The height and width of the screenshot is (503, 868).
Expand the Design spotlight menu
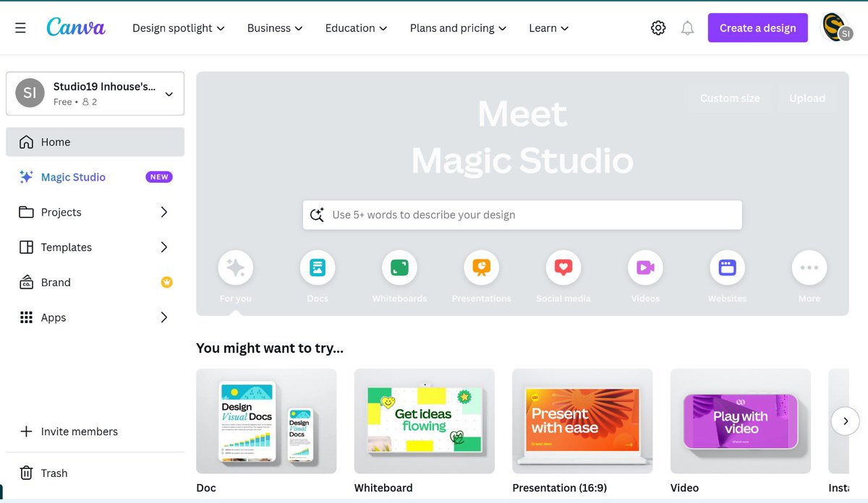[x=179, y=28]
